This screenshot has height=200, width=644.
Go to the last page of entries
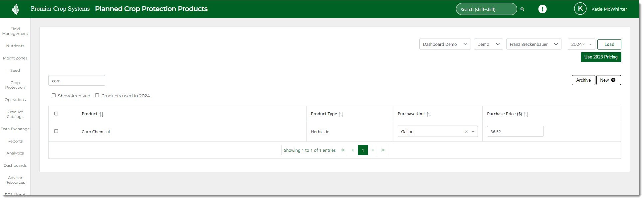point(383,150)
